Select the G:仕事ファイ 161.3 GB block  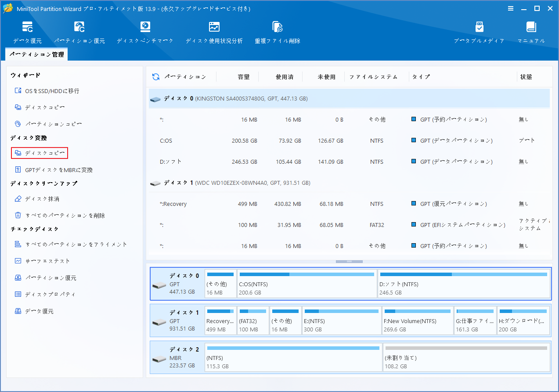click(x=475, y=320)
